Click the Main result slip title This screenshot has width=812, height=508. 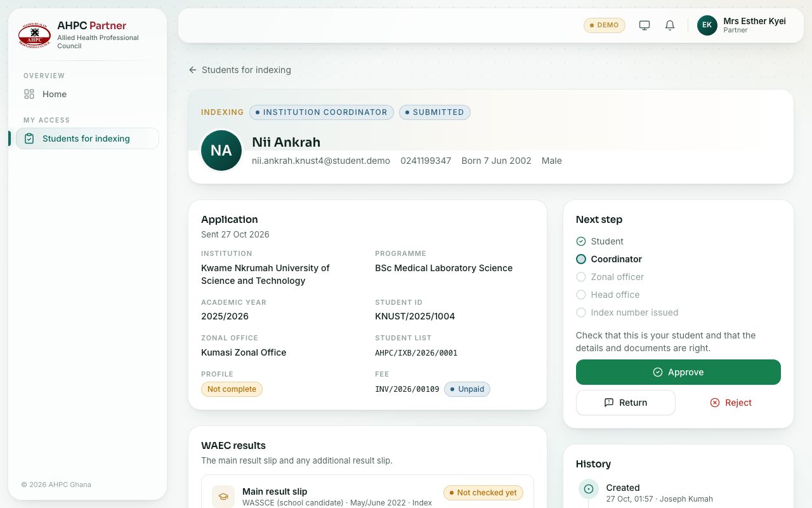click(275, 491)
